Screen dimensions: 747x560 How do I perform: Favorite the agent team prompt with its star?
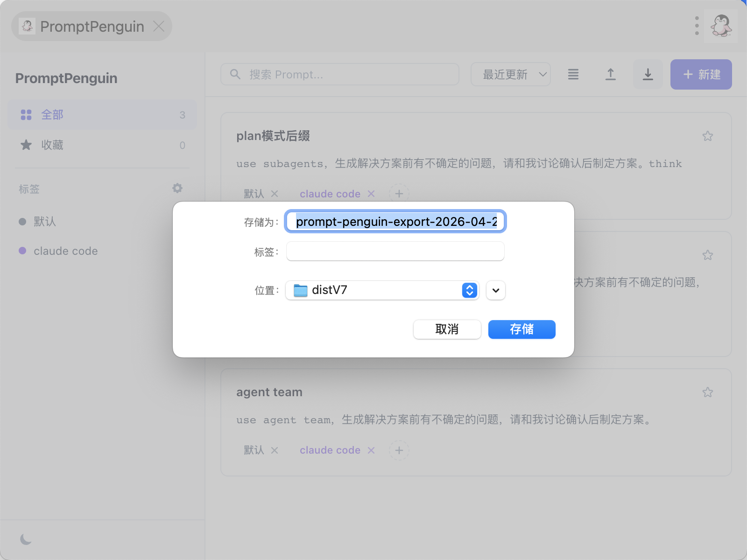(x=708, y=392)
